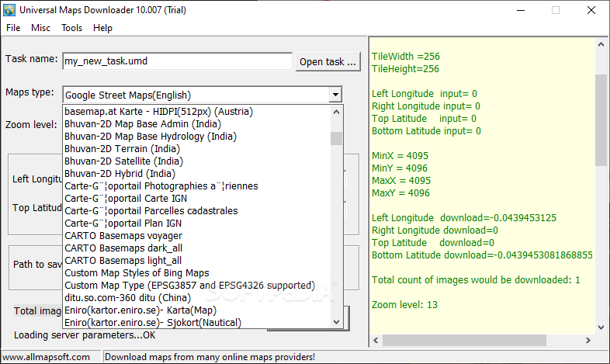The image size is (610, 364).
Task: Select Carte-Géoportail Photographies aériennes option
Action: tap(196, 186)
